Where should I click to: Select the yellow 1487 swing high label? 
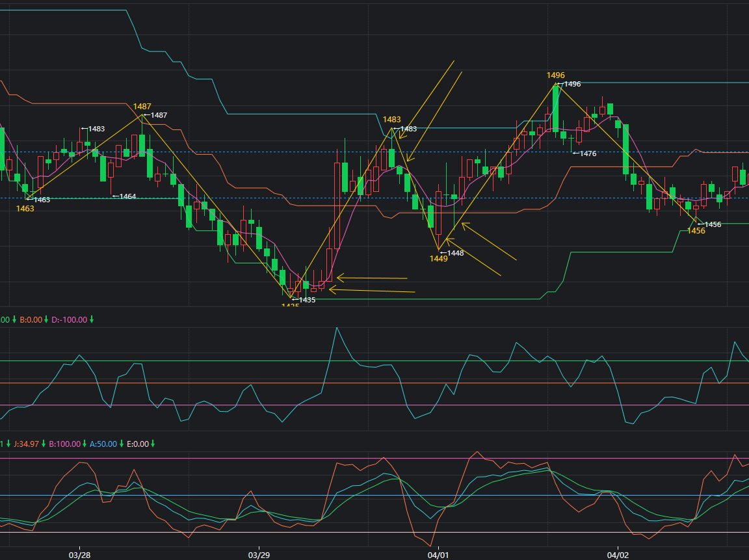point(142,107)
